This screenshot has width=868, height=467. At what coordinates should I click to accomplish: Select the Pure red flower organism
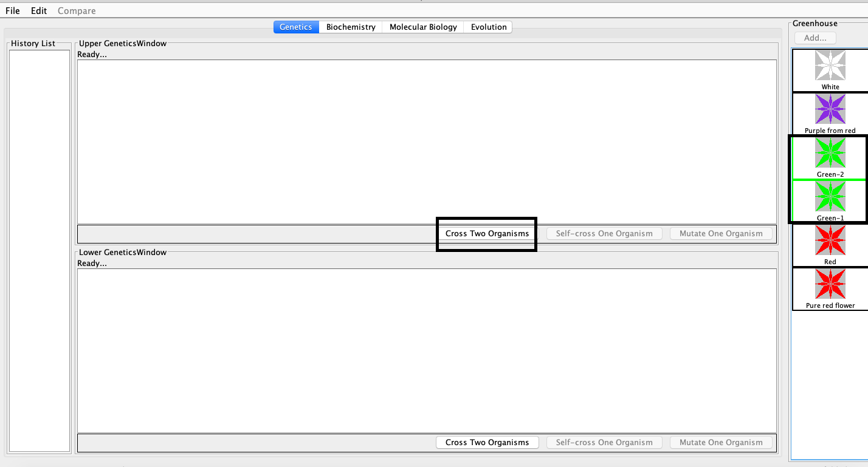[830, 284]
